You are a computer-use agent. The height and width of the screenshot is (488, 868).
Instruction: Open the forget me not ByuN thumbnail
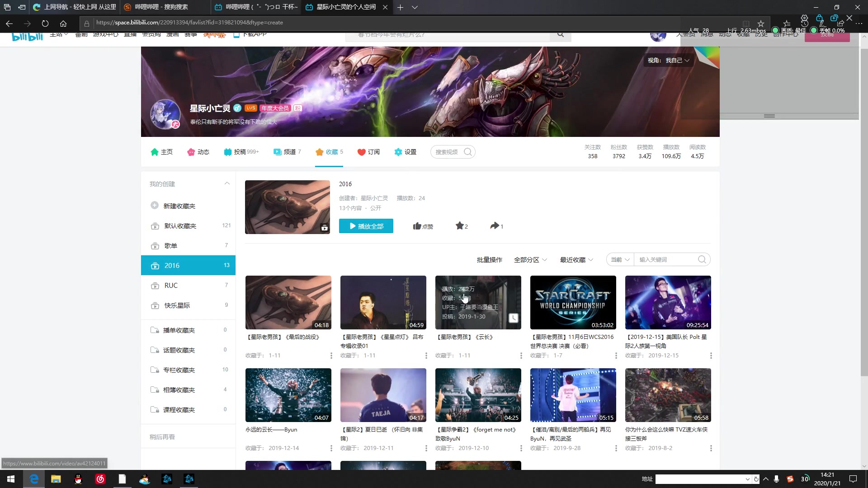478,395
